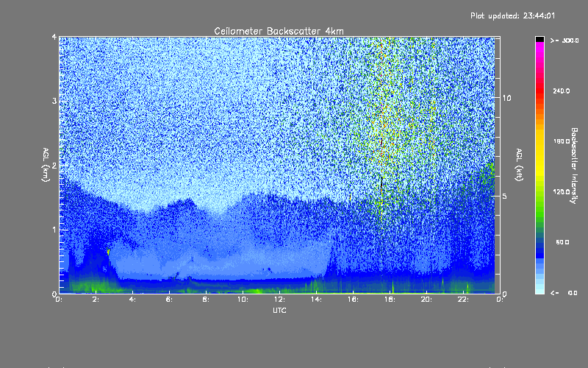Click the '240.0' colorbar value
Image resolution: width=588 pixels, height=368 pixels.
pos(562,91)
